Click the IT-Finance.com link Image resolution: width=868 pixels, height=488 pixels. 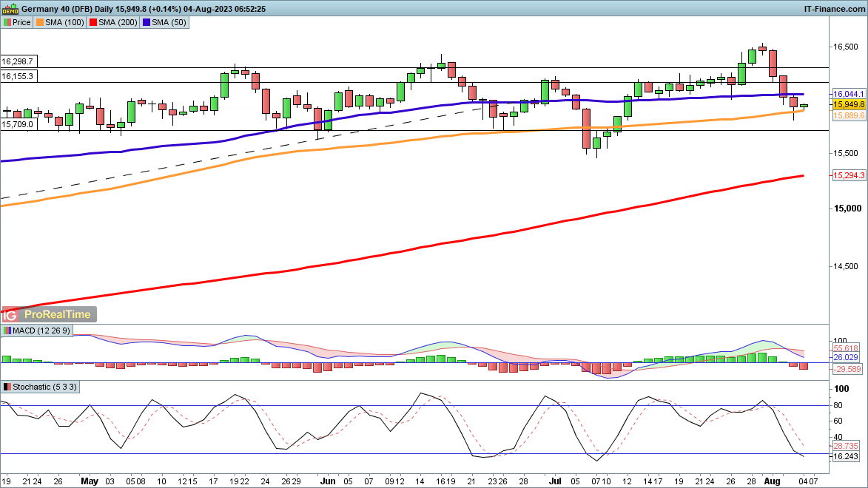point(834,9)
